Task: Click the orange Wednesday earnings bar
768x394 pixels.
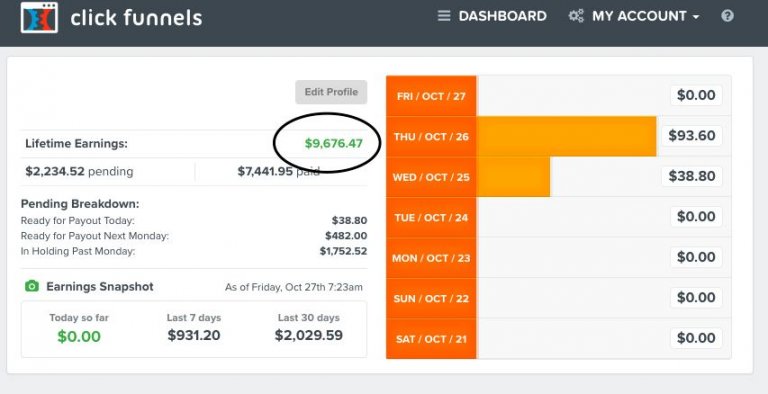Action: (x=513, y=177)
